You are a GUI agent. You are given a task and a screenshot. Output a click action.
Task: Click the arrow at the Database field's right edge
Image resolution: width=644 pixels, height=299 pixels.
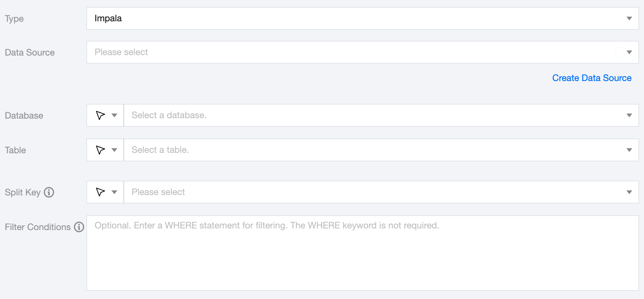tap(629, 115)
